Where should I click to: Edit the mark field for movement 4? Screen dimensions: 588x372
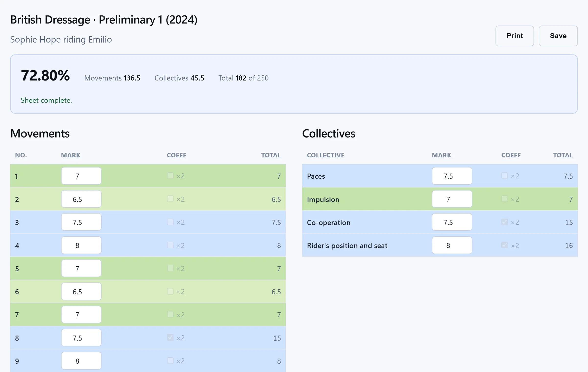81,245
